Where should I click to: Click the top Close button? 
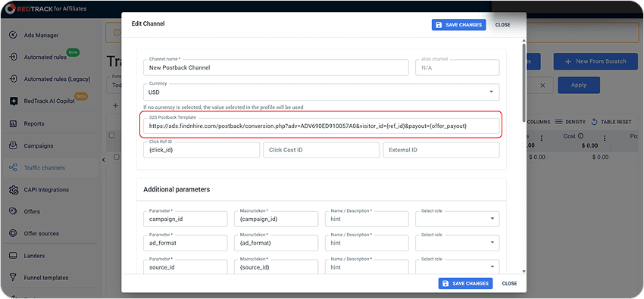[x=503, y=25]
